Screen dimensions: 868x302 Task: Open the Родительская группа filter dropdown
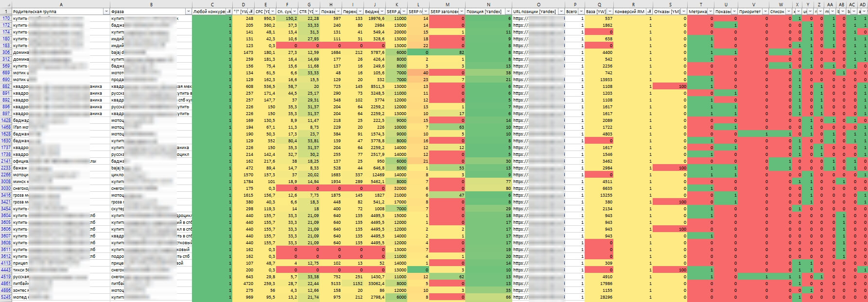point(106,12)
